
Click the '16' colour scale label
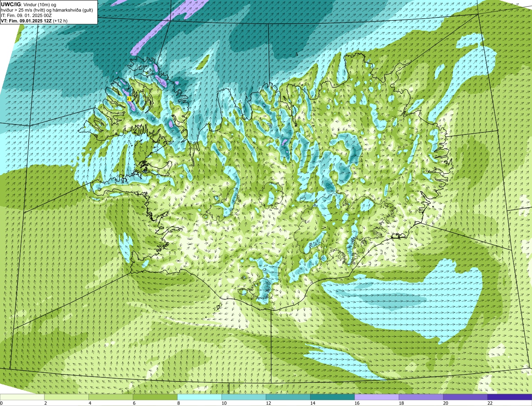[x=357, y=403]
